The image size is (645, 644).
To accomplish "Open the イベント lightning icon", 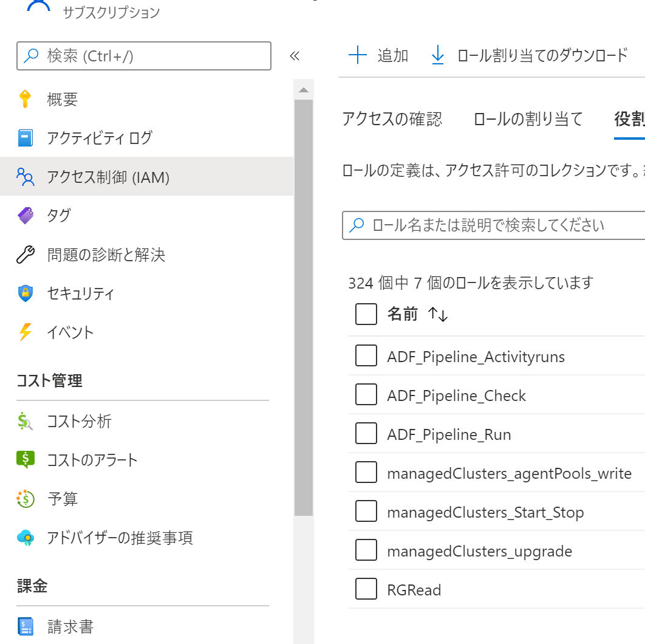I will [x=26, y=332].
